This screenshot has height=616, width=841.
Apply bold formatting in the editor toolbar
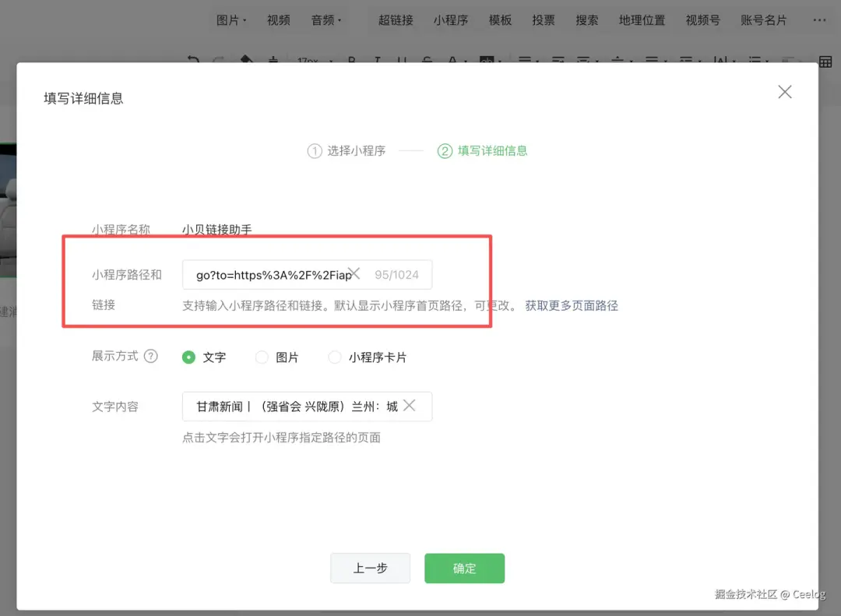coord(351,61)
